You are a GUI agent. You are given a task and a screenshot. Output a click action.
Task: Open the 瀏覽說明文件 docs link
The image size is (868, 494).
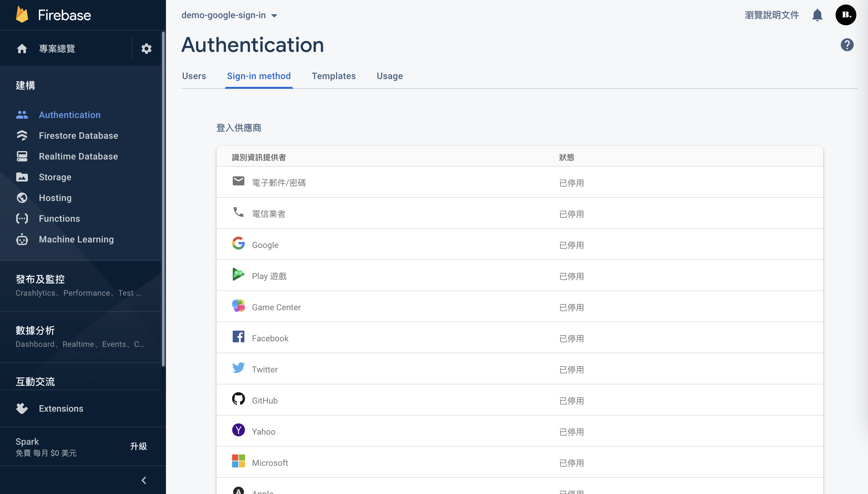772,15
